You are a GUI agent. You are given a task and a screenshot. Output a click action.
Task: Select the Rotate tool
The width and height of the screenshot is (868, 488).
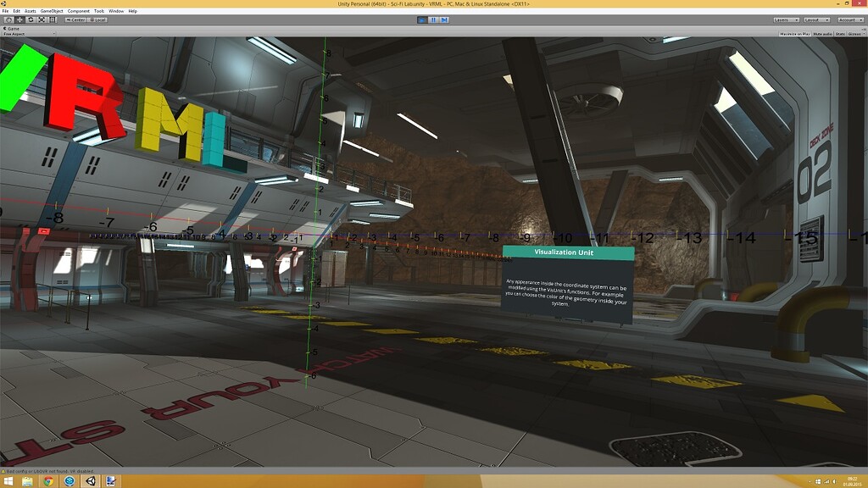(31, 19)
